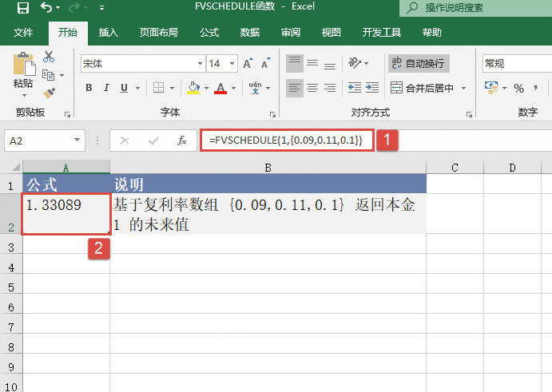Click the Percent Style icon

518,88
